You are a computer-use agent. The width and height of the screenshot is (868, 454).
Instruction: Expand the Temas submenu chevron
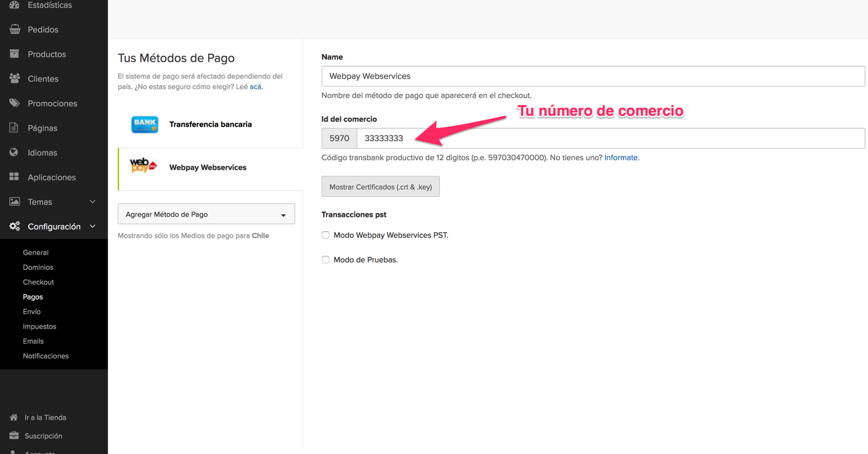[93, 202]
